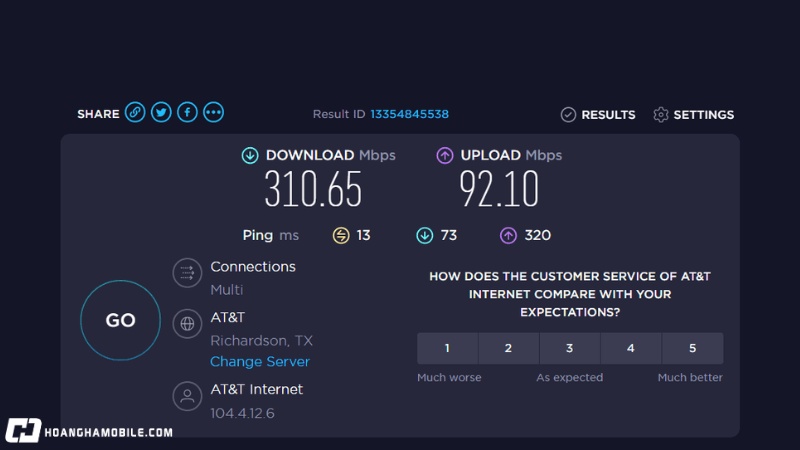Click the AT&T Internet user icon

click(x=187, y=396)
